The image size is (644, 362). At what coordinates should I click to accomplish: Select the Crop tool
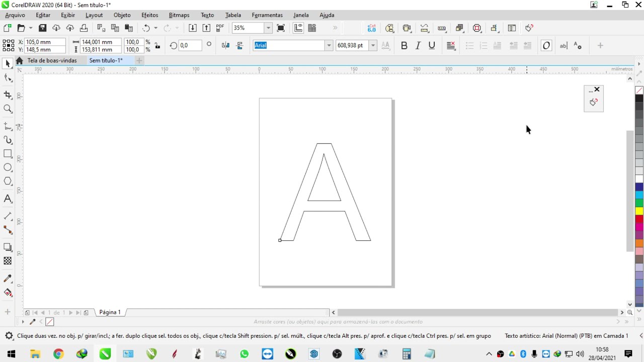pyautogui.click(x=8, y=95)
